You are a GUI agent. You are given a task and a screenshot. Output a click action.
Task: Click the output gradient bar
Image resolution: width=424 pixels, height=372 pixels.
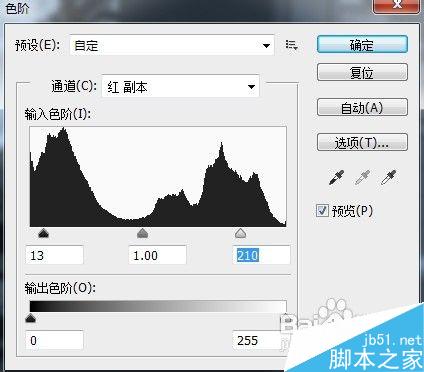pos(158,306)
